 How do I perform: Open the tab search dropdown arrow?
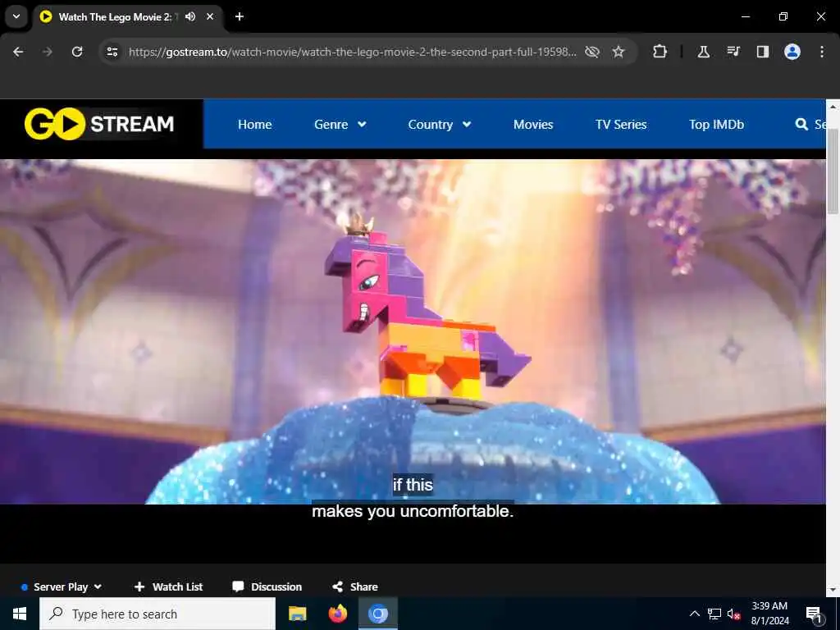pyautogui.click(x=16, y=16)
